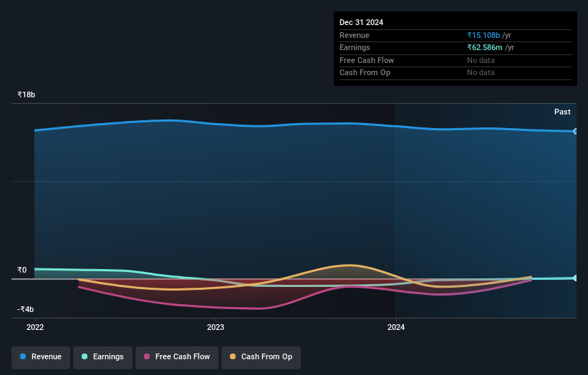
Task: Toggle the Cash From Op legend button
Action: pyautogui.click(x=261, y=357)
